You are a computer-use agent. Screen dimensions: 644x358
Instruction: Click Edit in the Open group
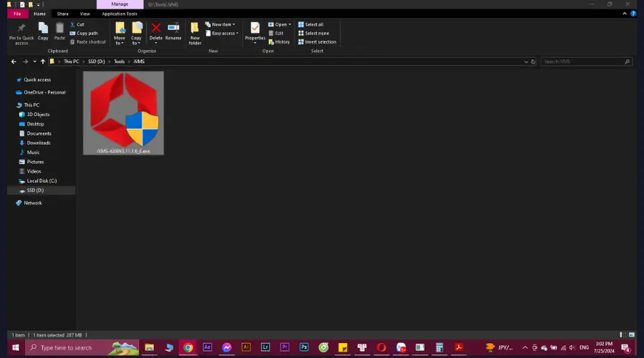tap(276, 33)
